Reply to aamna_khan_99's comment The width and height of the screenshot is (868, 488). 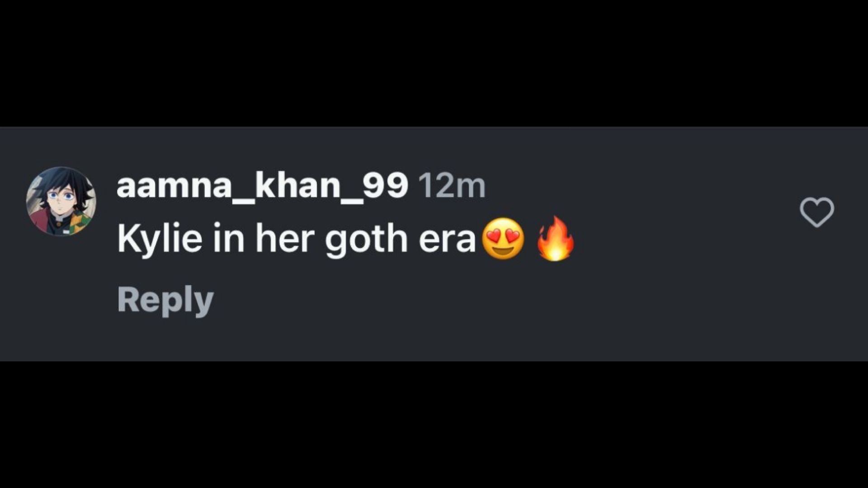coord(165,300)
